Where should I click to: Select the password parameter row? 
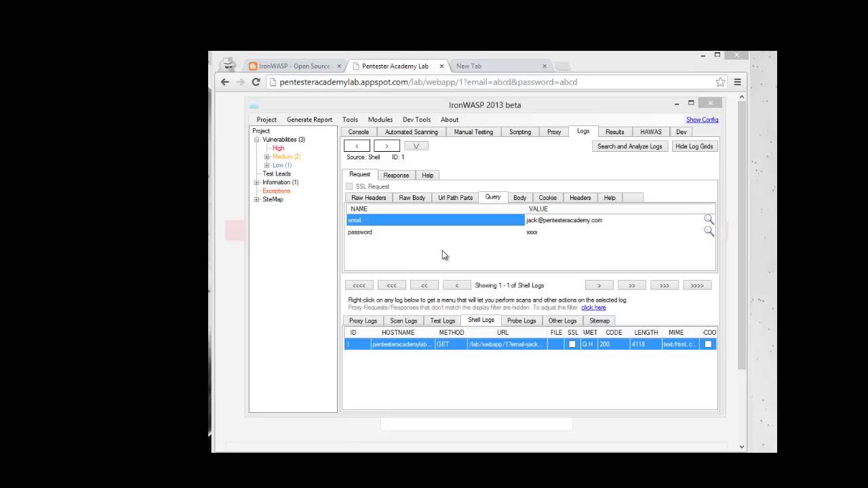coord(530,232)
